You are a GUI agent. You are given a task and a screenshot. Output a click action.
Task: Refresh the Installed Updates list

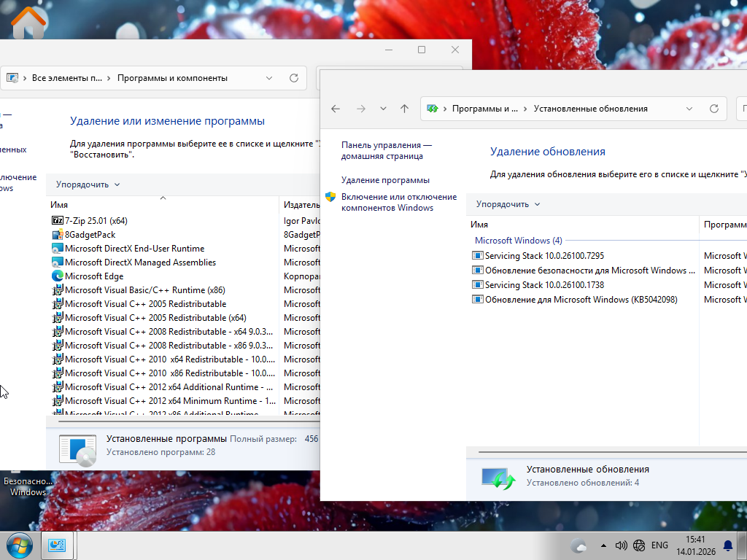(714, 109)
